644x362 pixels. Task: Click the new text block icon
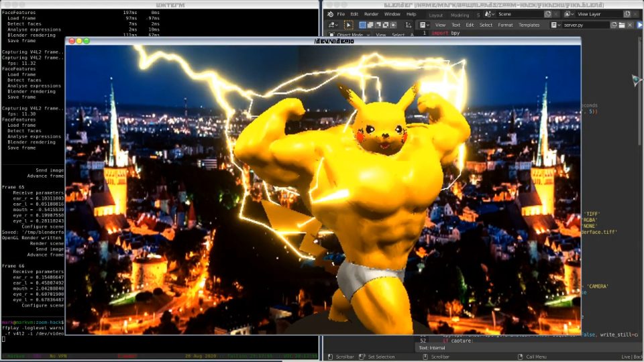pos(614,25)
